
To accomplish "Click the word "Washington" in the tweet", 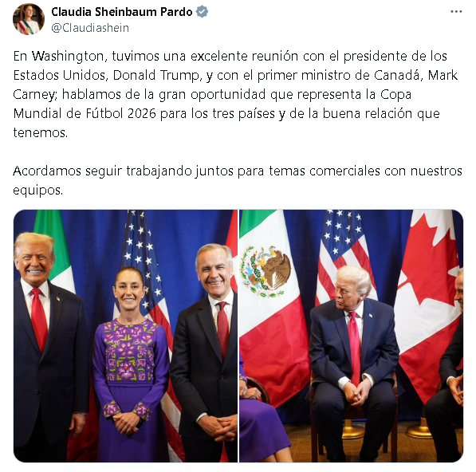I will tap(69, 57).
